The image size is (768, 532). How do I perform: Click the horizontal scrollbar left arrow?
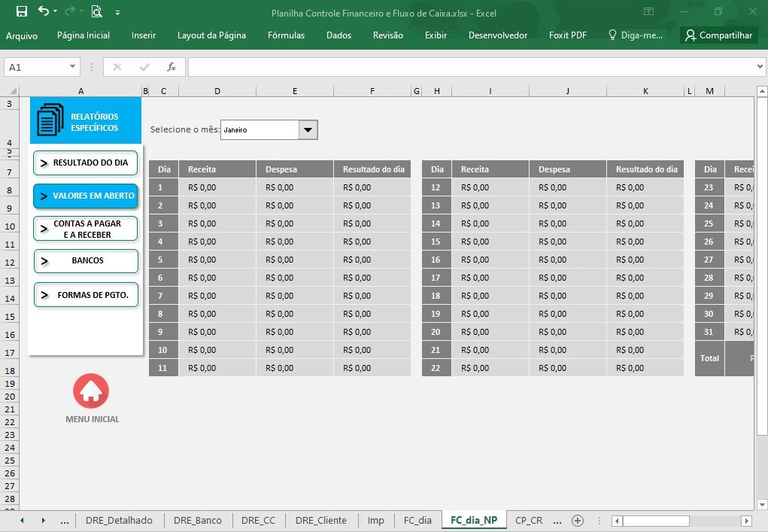(617, 521)
